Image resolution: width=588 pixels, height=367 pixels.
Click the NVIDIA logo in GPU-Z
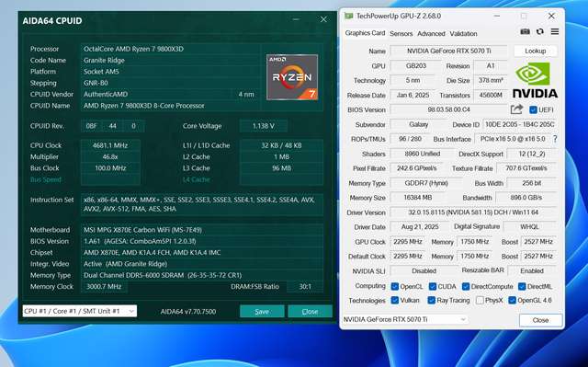(535, 80)
